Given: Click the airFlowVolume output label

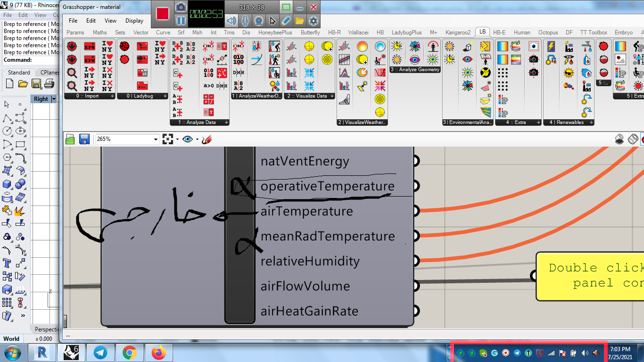Looking at the screenshot, I should (x=305, y=286).
